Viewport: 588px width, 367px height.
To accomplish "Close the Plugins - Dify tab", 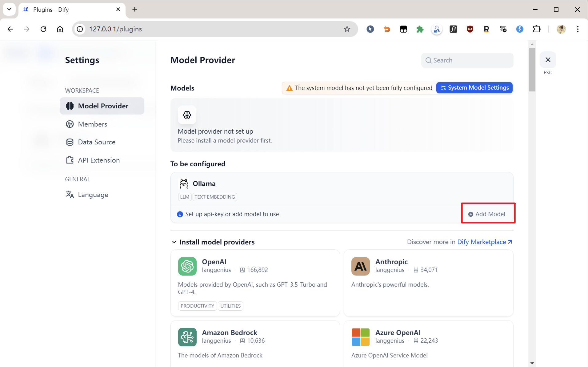I will tap(118, 9).
